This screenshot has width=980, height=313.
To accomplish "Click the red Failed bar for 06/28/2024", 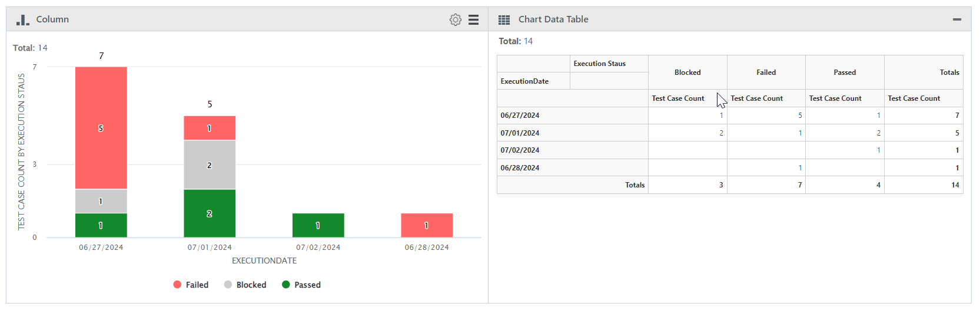I will (x=427, y=225).
